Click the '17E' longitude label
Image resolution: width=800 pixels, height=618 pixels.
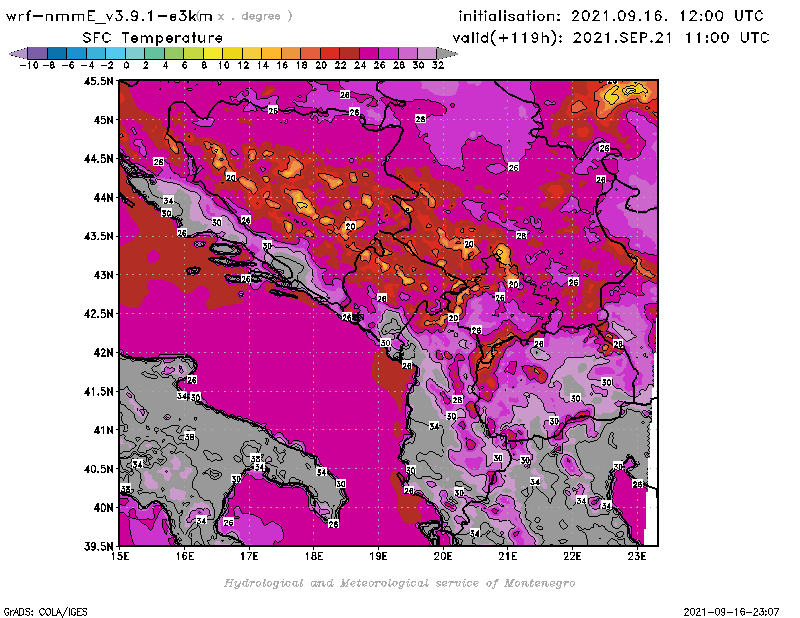(249, 556)
